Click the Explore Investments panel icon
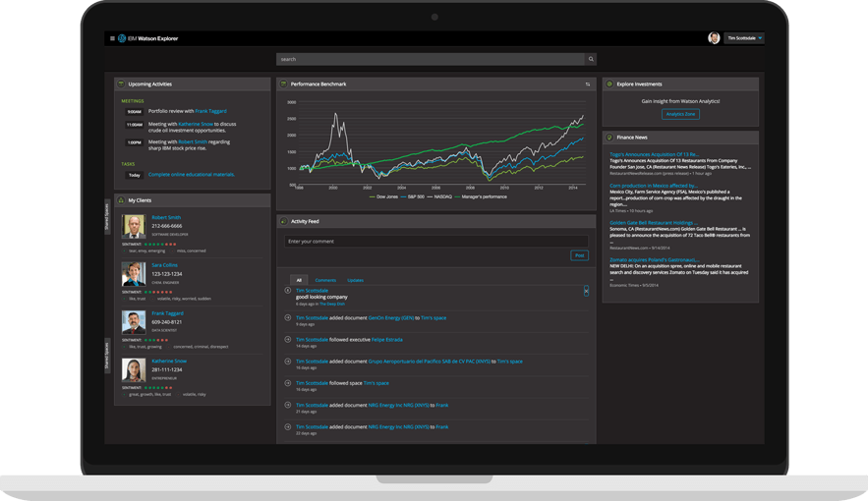This screenshot has width=868, height=501. 609,84
